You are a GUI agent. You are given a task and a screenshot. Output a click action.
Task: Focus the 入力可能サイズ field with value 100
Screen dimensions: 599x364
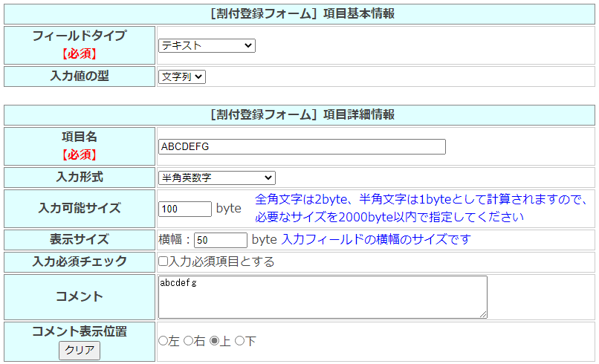185,209
